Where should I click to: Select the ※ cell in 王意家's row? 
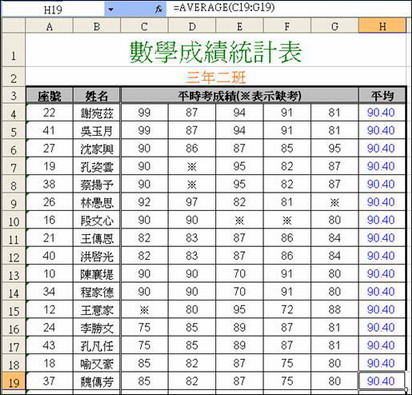coord(144,310)
